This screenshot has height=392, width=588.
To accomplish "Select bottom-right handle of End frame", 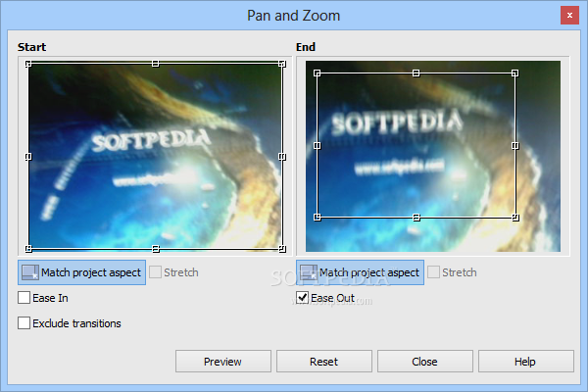I will click(515, 218).
